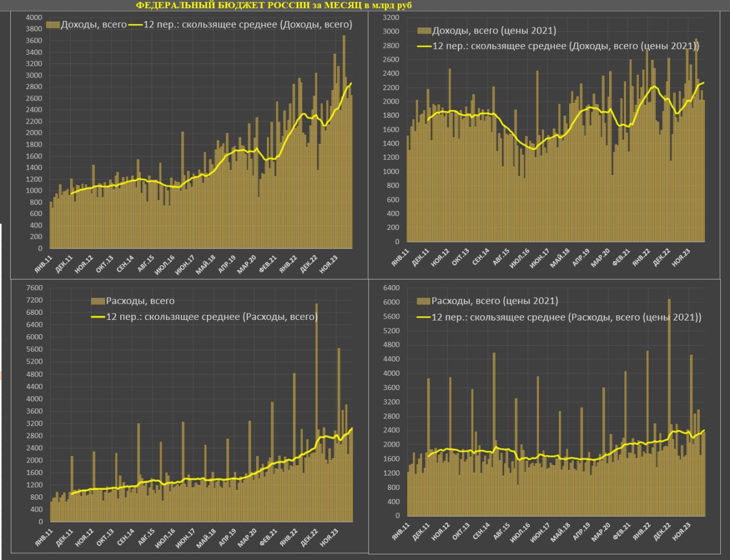This screenshot has height=560, width=730.
Task: Click x-axis label ДЕК.22 on the 2021-price revenue chart
Action: click(x=662, y=258)
